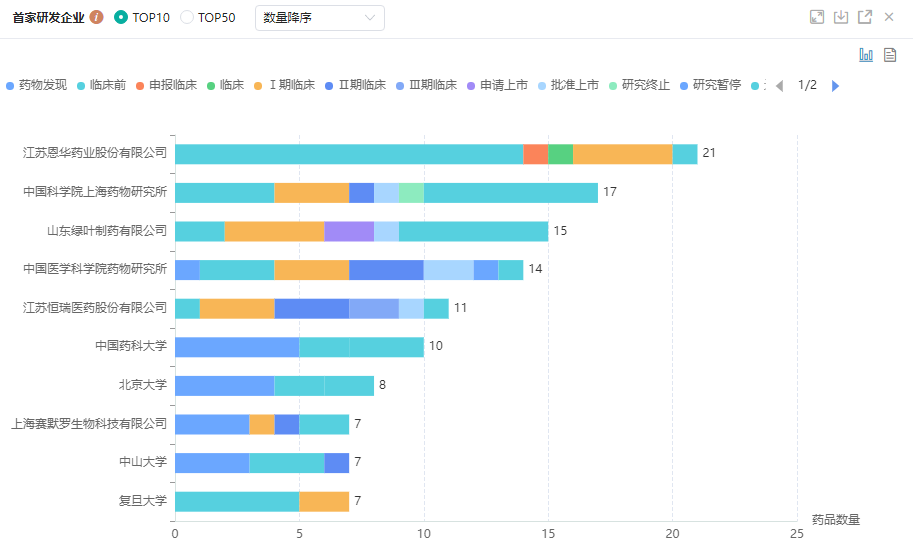The width and height of the screenshot is (913, 547).
Task: Click 山东绿叶制药有限公司 axis label
Action: pos(107,231)
